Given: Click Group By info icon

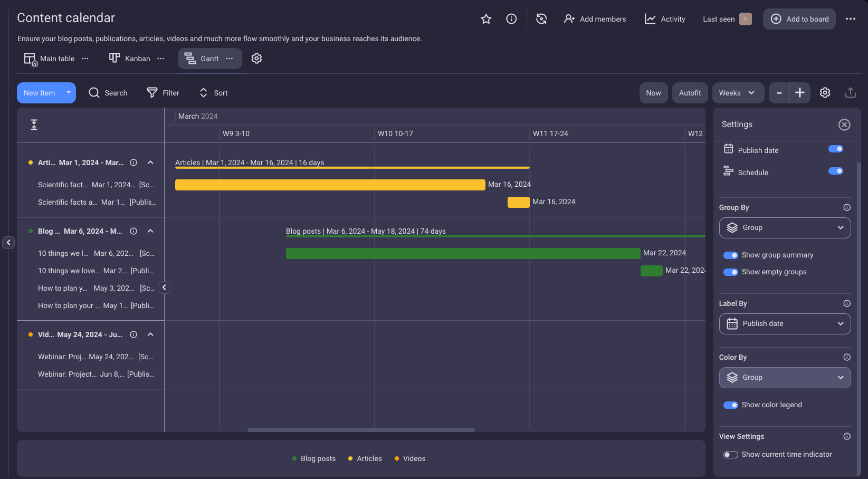Looking at the screenshot, I should (847, 207).
